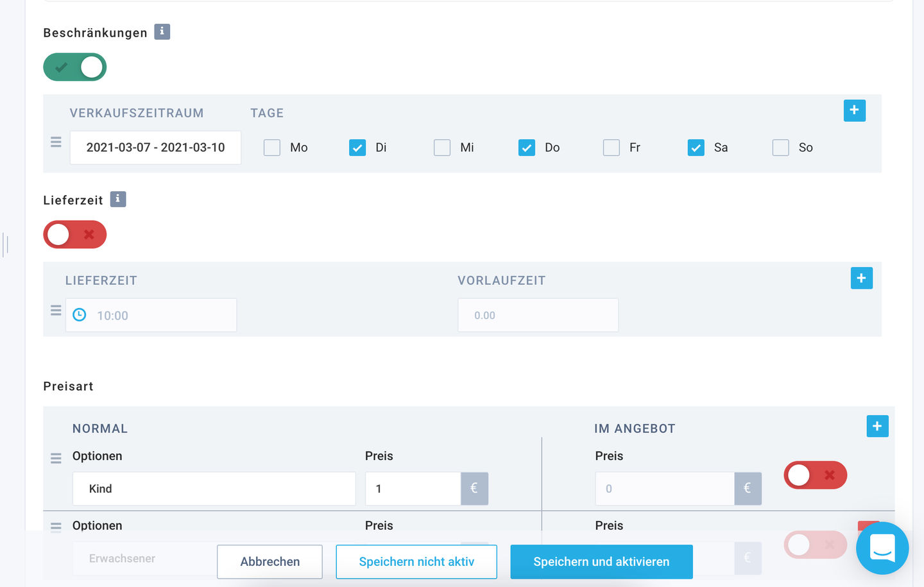The image size is (924, 587).
Task: Click the IM ANGEBOT column header
Action: (x=635, y=429)
